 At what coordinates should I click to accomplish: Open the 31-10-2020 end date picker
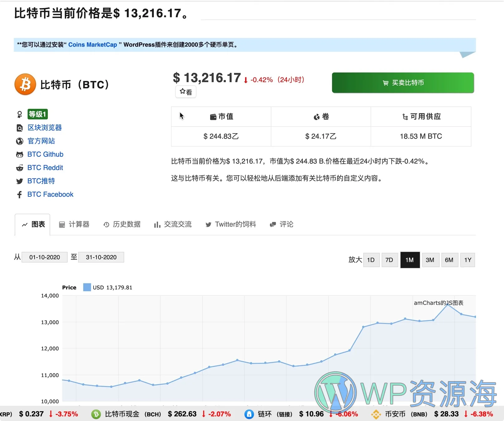point(101,257)
